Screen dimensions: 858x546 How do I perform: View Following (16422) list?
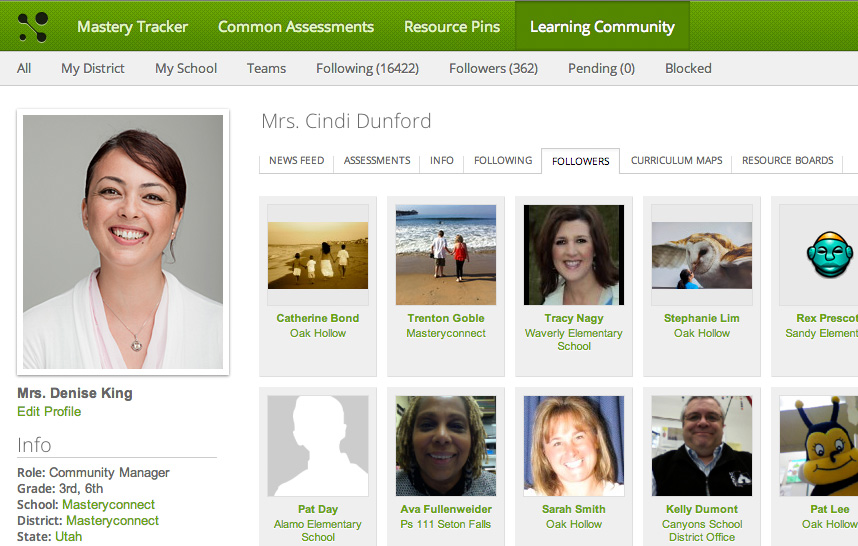point(367,68)
